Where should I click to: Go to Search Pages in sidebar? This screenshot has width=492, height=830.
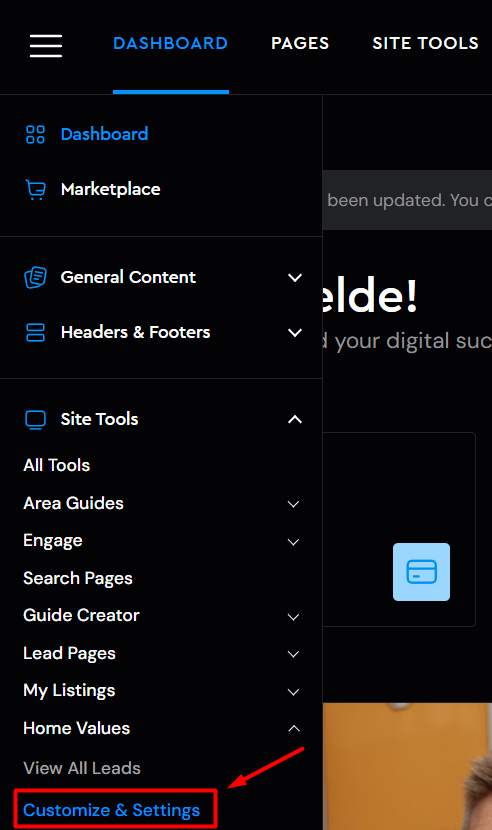(78, 579)
